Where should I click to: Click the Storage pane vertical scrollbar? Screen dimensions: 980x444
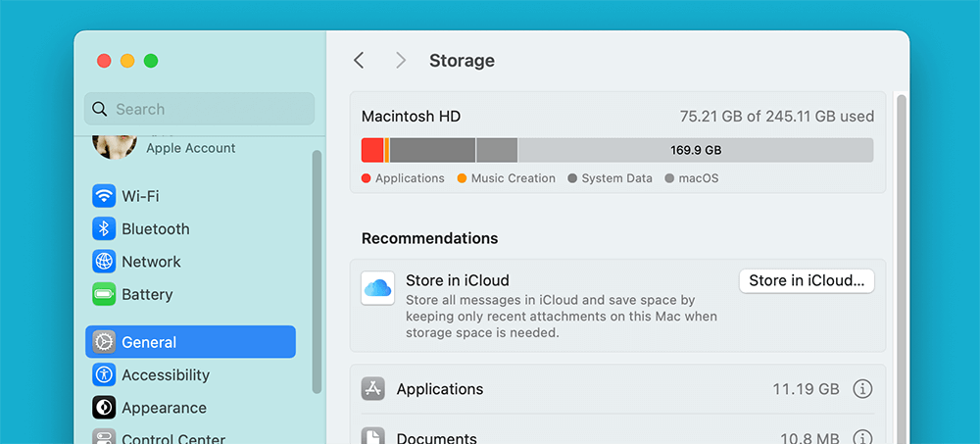coord(901,269)
